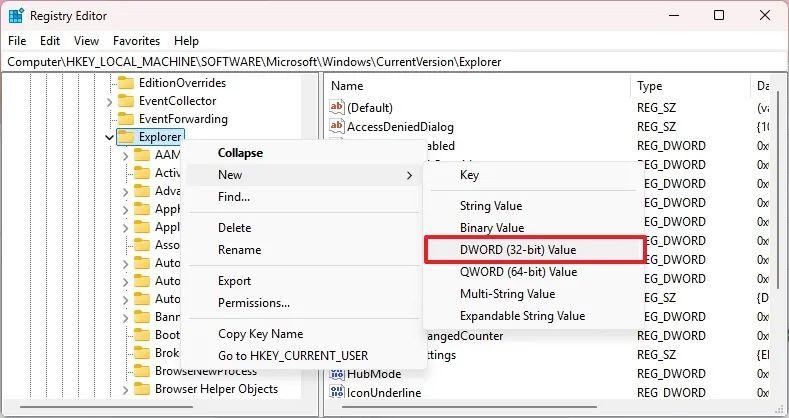The height and width of the screenshot is (418, 789).
Task: Click the HubMode DWORD value icon
Action: 336,374
